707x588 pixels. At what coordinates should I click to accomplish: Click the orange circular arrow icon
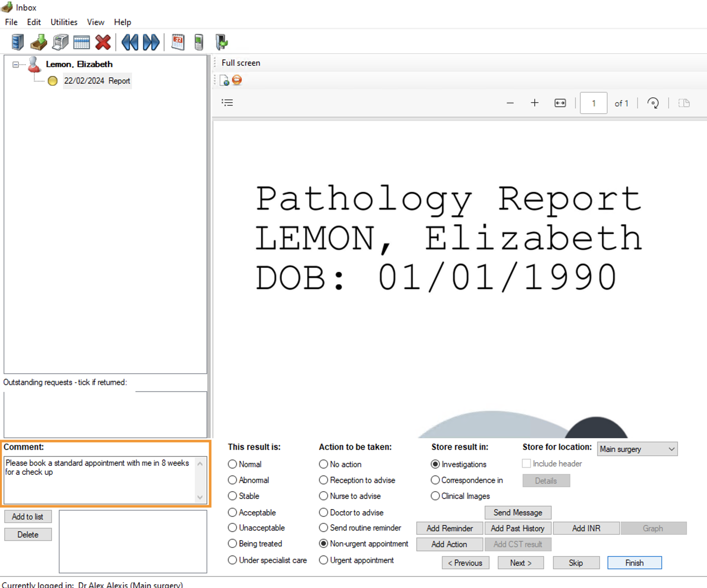pyautogui.click(x=237, y=80)
